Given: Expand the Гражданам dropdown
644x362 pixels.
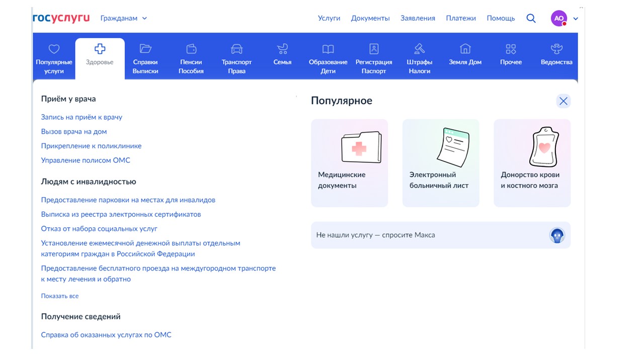Looking at the screenshot, I should tap(124, 18).
